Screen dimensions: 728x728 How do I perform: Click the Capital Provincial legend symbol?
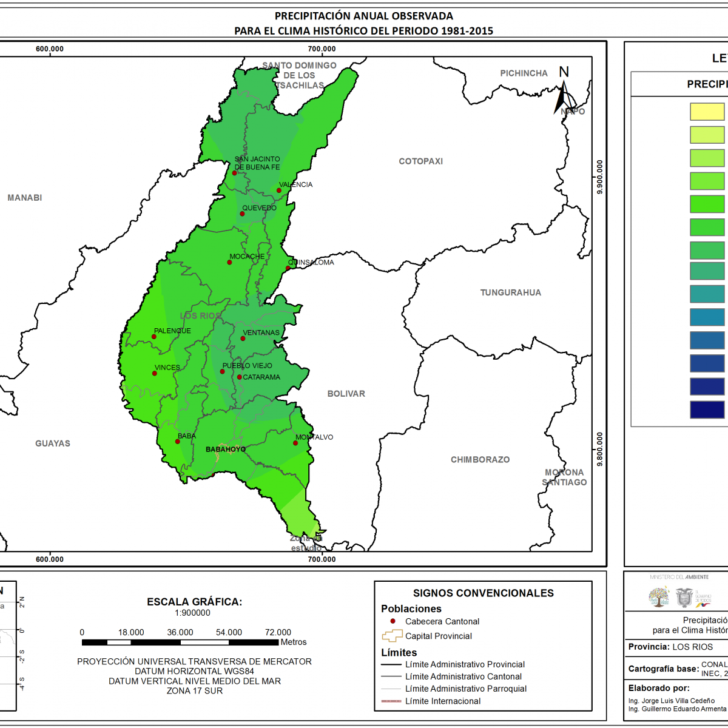[x=392, y=636]
